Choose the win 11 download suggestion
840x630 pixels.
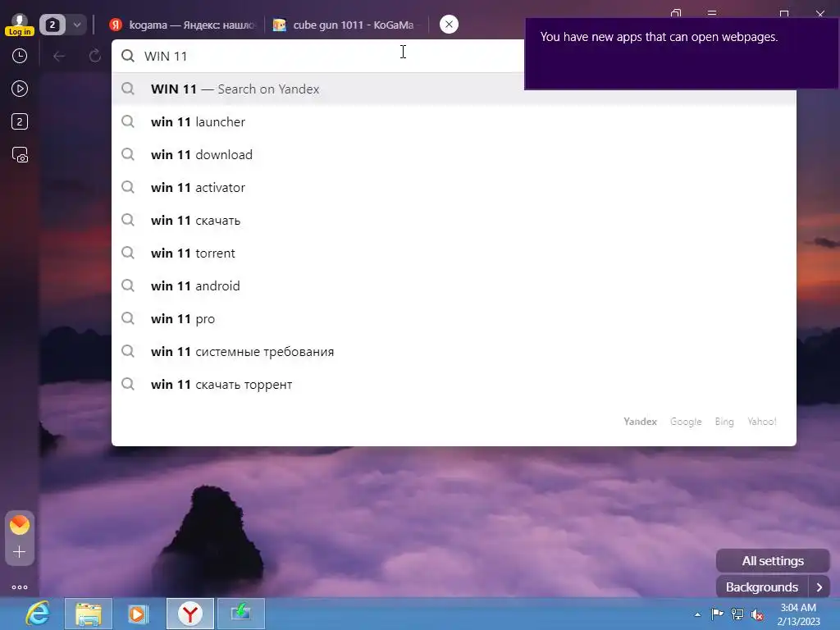tap(454, 155)
